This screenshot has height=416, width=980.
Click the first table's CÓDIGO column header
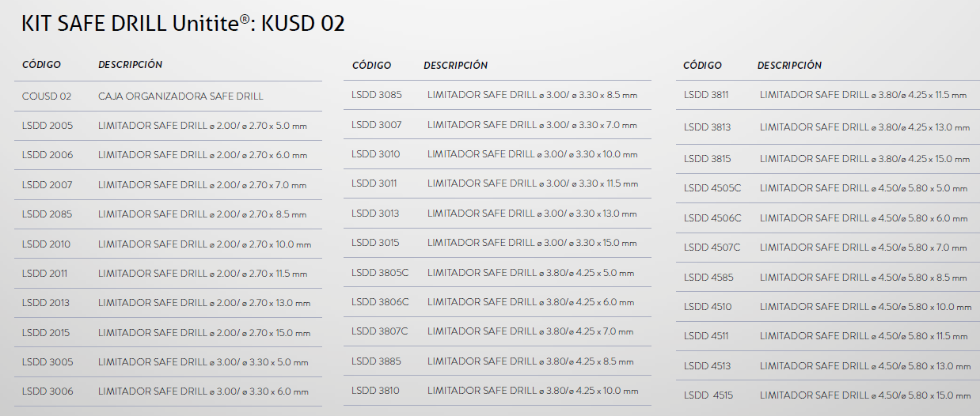(x=41, y=65)
